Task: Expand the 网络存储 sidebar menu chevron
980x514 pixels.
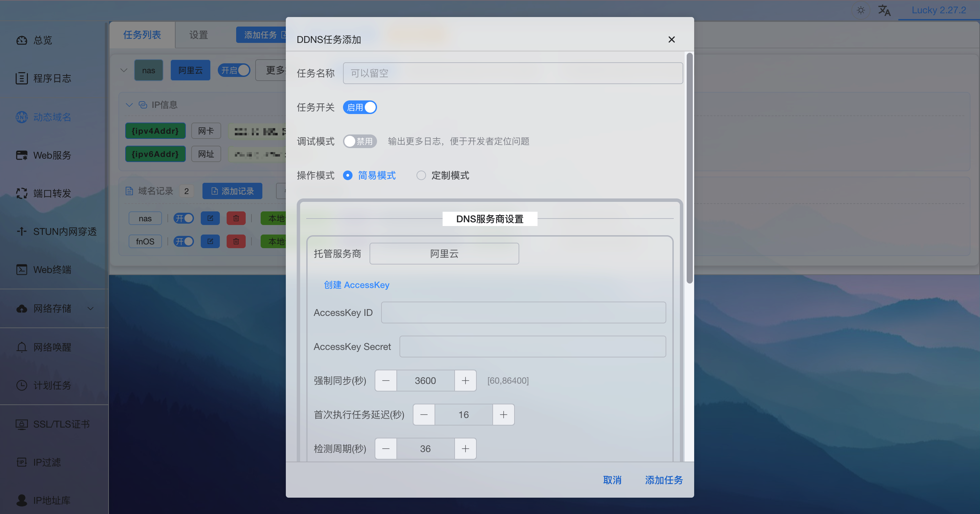Action: (x=91, y=308)
